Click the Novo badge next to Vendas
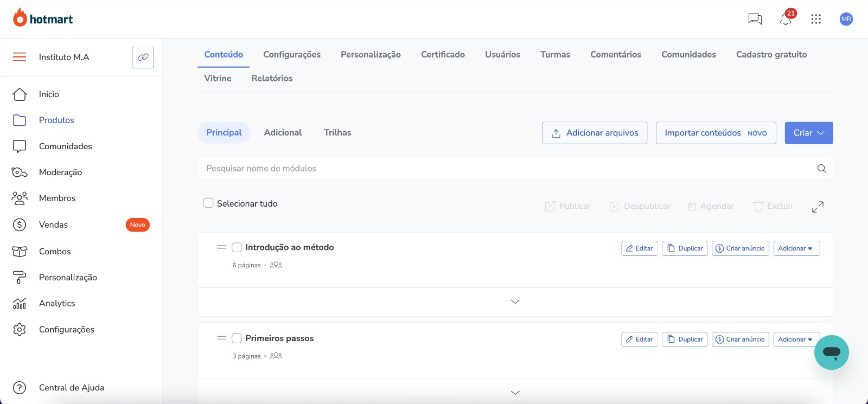Screen dimensions: 868x404 click(137, 225)
